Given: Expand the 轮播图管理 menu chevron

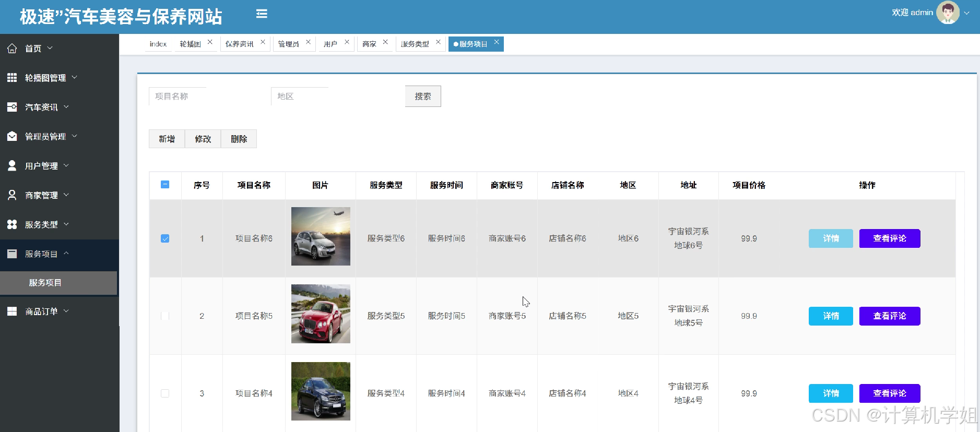Looking at the screenshot, I should (x=74, y=77).
